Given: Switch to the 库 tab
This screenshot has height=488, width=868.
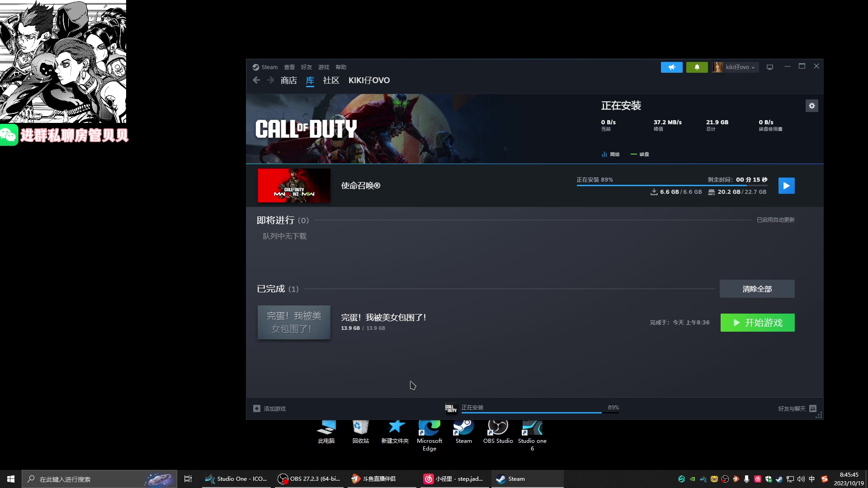Looking at the screenshot, I should click(310, 80).
